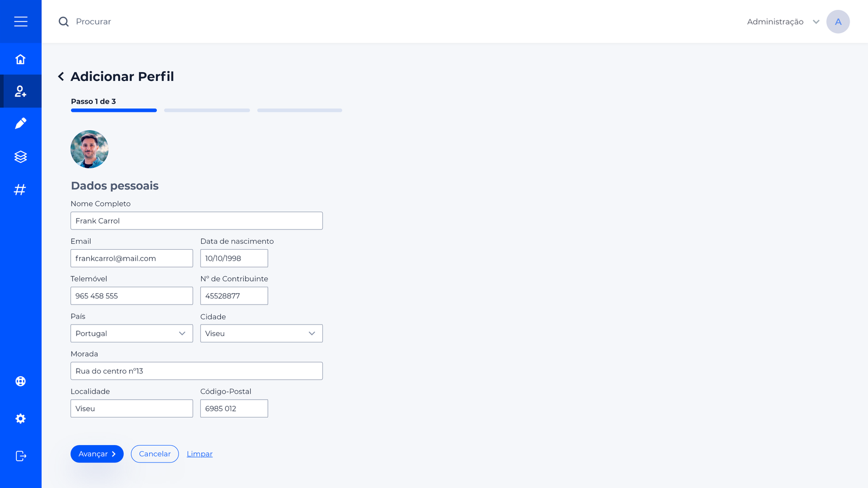
Task: Open the pencil edit sidebar icon
Action: pyautogui.click(x=21, y=124)
